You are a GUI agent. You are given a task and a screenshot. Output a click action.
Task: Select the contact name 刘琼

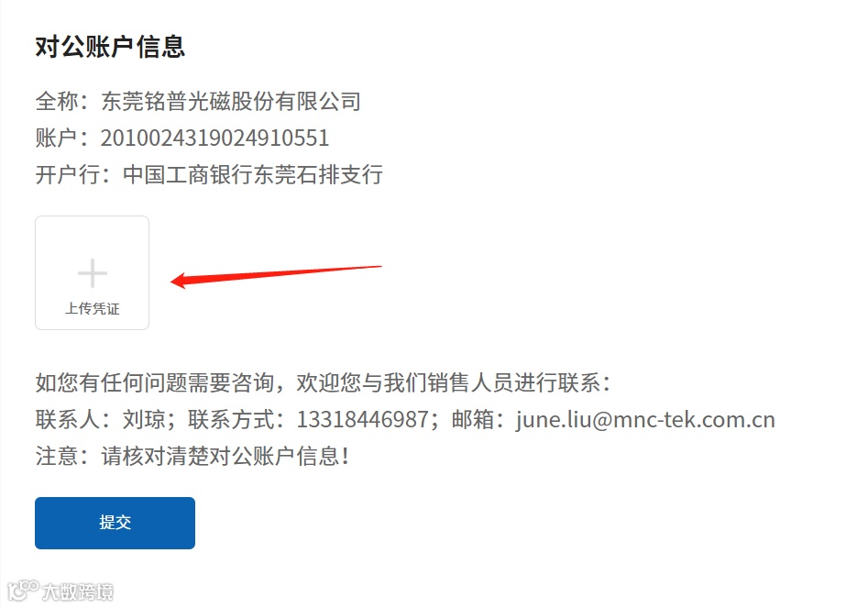pos(144,420)
